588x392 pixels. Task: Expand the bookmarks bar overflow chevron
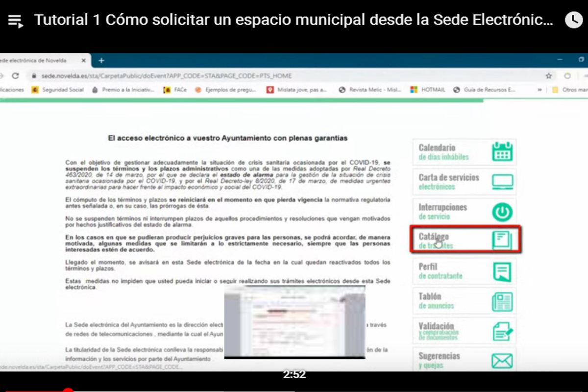point(540,90)
